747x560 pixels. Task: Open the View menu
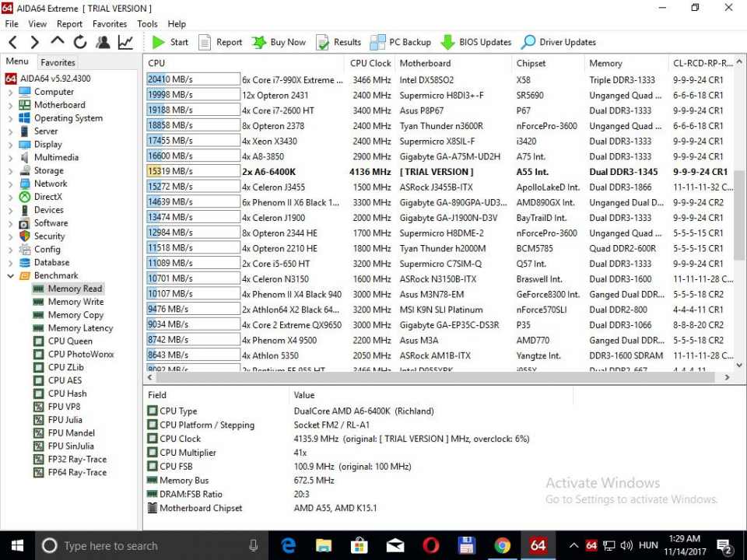point(37,24)
